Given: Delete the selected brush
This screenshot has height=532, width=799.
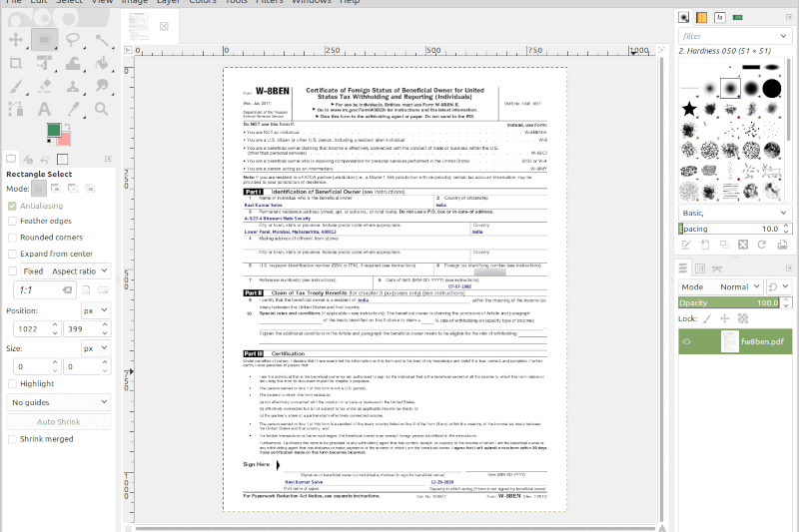Looking at the screenshot, I should tap(743, 245).
